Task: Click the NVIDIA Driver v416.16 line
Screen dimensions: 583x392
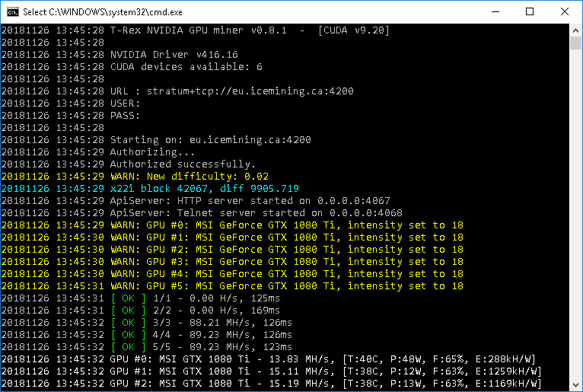Action: click(119, 55)
